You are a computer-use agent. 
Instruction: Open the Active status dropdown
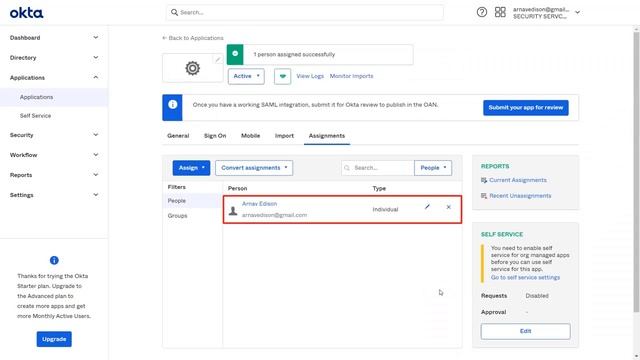tap(246, 76)
